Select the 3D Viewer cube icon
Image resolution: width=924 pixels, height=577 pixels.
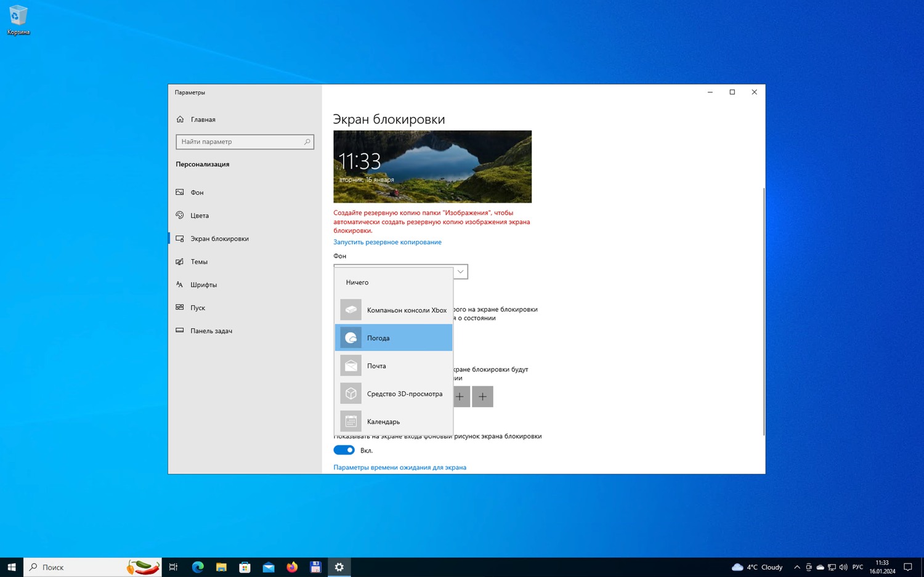[351, 393]
